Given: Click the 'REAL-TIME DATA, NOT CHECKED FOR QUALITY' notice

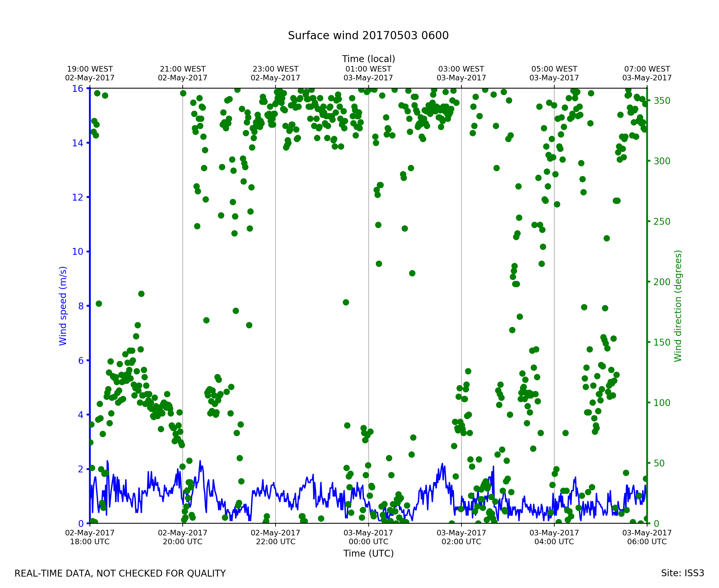Looking at the screenshot, I should click(x=120, y=573).
